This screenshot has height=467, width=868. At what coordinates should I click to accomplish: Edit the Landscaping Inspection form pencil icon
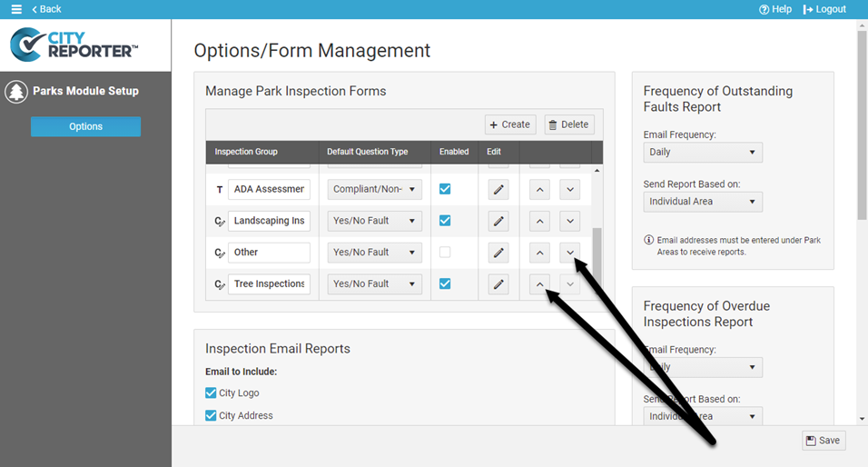pos(498,221)
